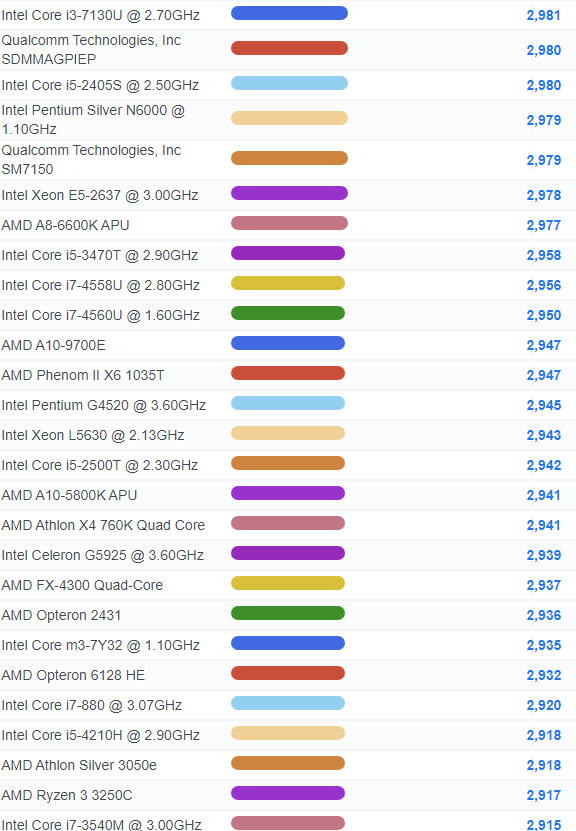
Task: Select Intel Core i5-2500T @ 2.30GHz
Action: [x=100, y=465]
